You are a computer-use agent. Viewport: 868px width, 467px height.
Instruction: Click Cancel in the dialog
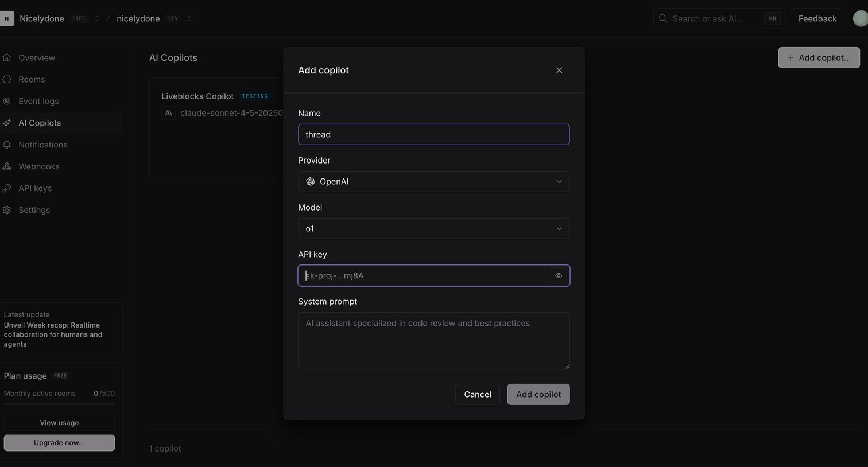(478, 394)
